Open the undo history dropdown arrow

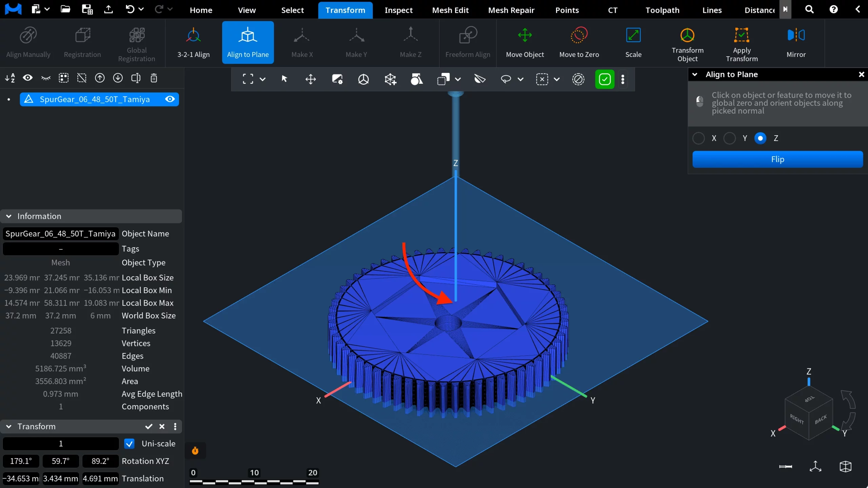point(141,9)
